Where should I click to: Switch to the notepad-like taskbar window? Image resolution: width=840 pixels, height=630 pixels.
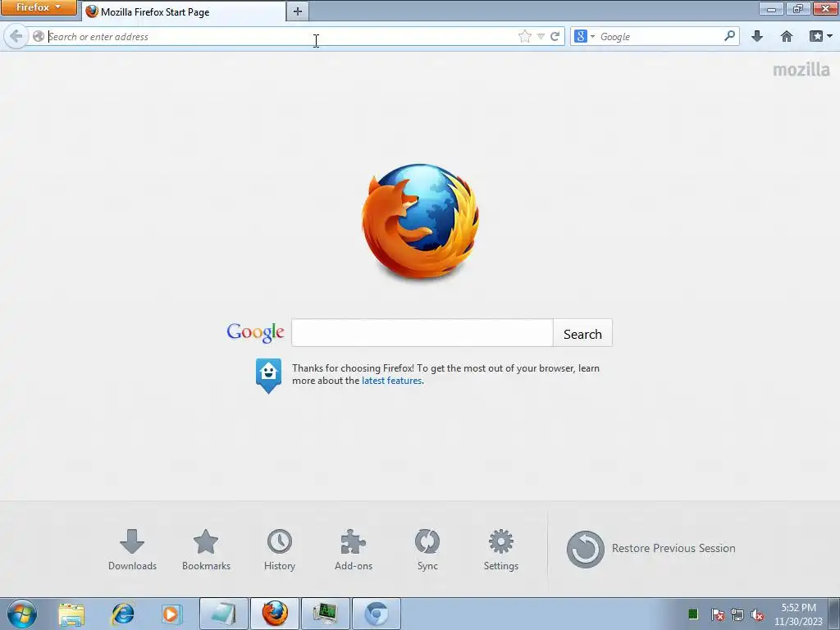tap(224, 614)
